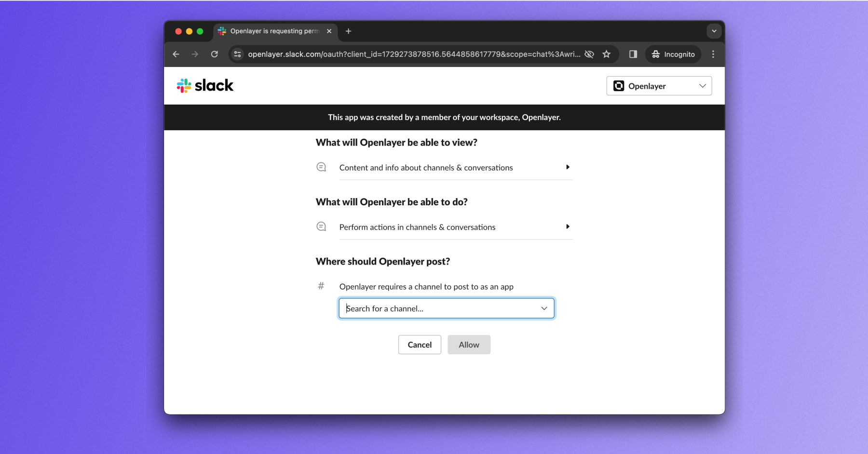Open the tab search chevron button

pos(714,31)
